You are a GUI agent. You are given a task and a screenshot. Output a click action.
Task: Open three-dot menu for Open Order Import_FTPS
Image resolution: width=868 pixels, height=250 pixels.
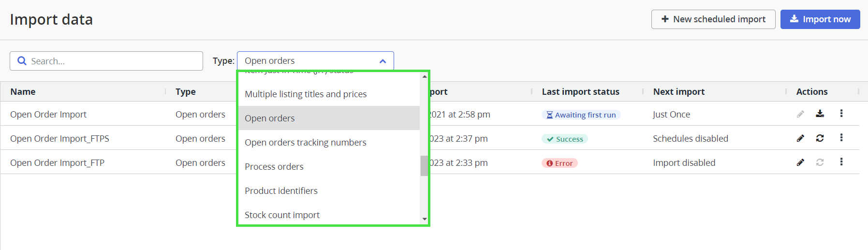(x=841, y=138)
